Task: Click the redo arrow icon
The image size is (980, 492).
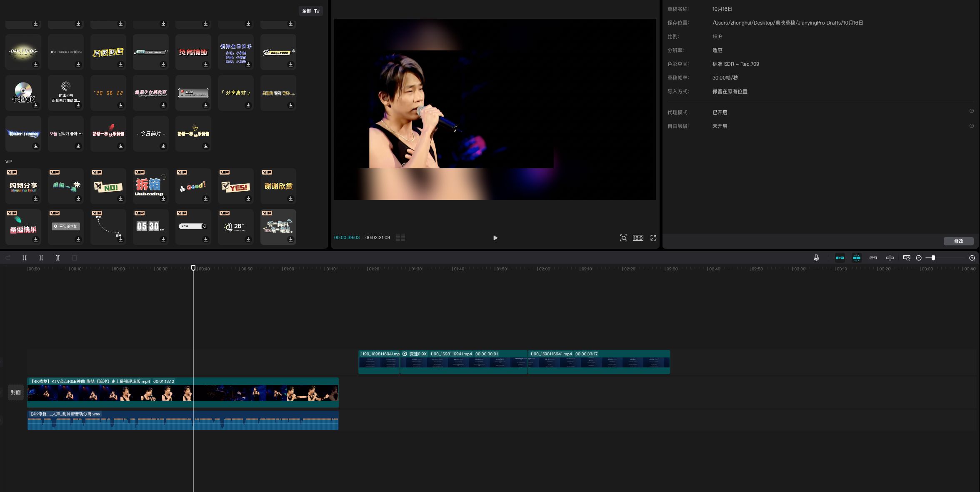Action: (8, 258)
